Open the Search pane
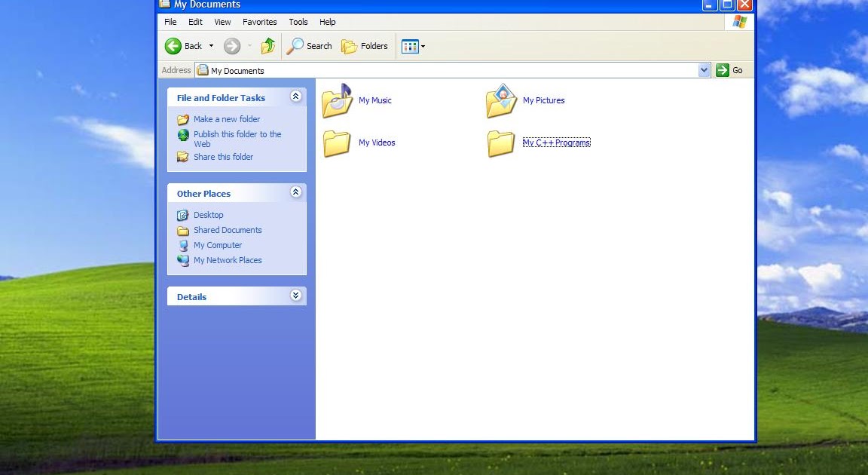Viewport: 868px width, 475px height. click(x=308, y=46)
